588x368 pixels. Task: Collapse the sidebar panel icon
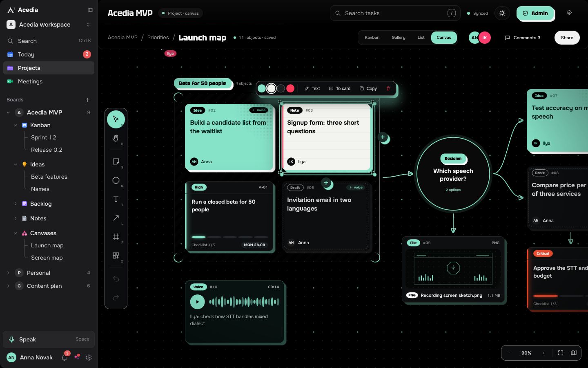click(x=90, y=10)
